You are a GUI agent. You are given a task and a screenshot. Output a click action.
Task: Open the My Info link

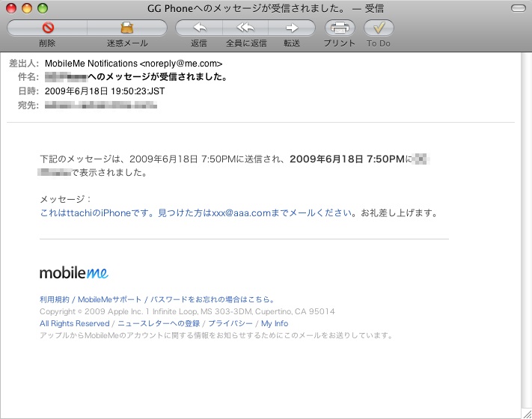point(275,323)
